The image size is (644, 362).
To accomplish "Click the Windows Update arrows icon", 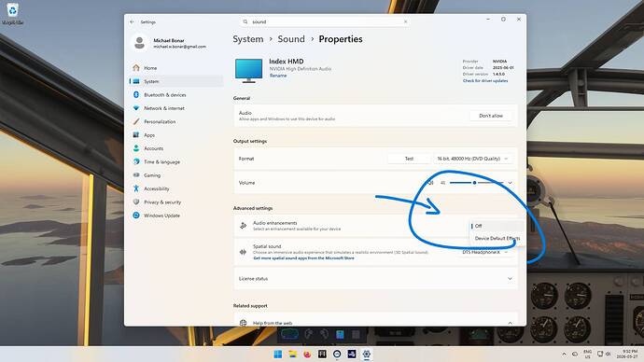I will (136, 216).
